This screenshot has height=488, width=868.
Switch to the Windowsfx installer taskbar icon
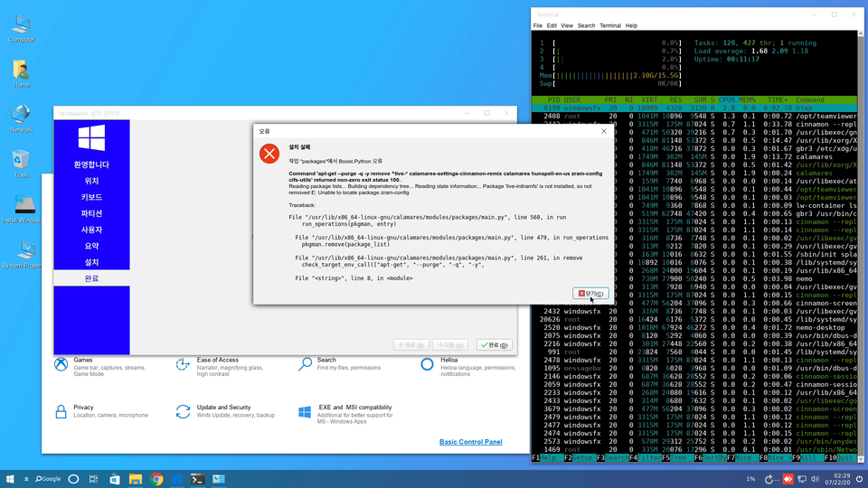coord(177,479)
